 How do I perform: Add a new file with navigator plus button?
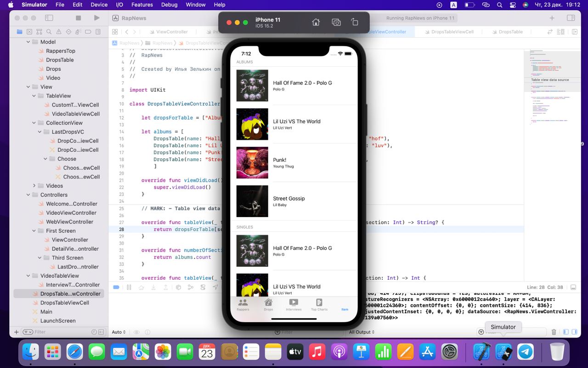[x=17, y=332]
